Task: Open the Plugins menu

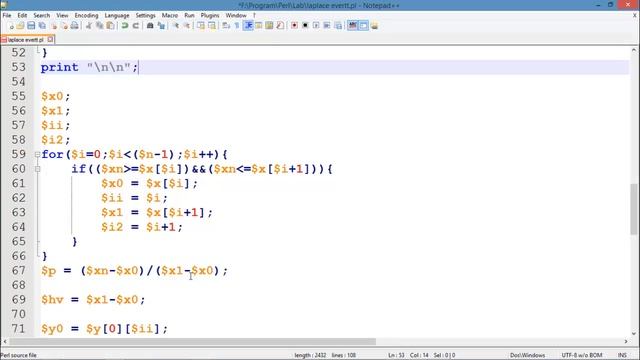Action: click(210, 15)
